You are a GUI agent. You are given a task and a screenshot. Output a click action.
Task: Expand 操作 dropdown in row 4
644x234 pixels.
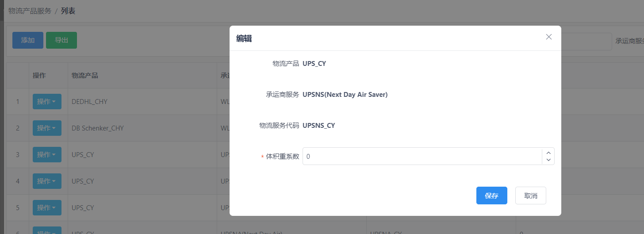click(x=47, y=181)
